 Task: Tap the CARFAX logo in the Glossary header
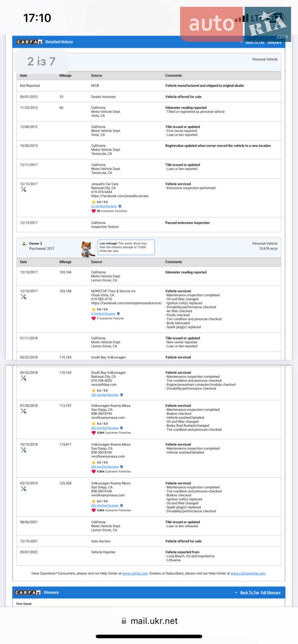click(x=28, y=592)
